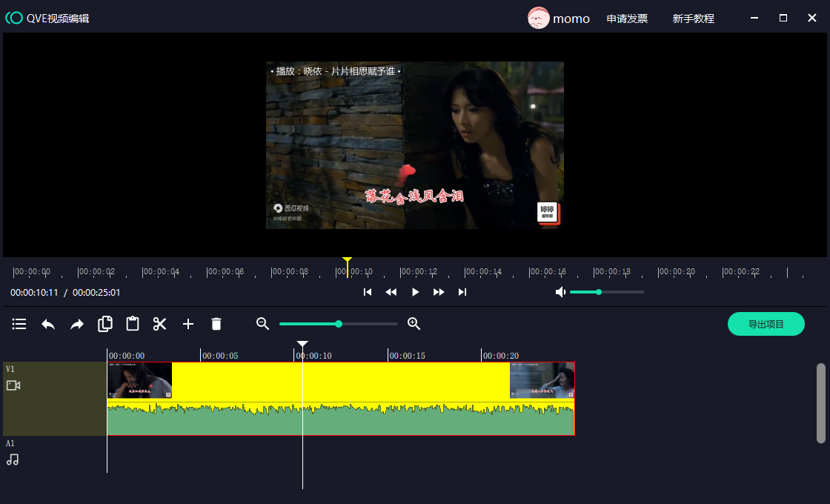Image resolution: width=830 pixels, height=504 pixels.
Task: Rewind the preview playback
Action: coord(391,292)
